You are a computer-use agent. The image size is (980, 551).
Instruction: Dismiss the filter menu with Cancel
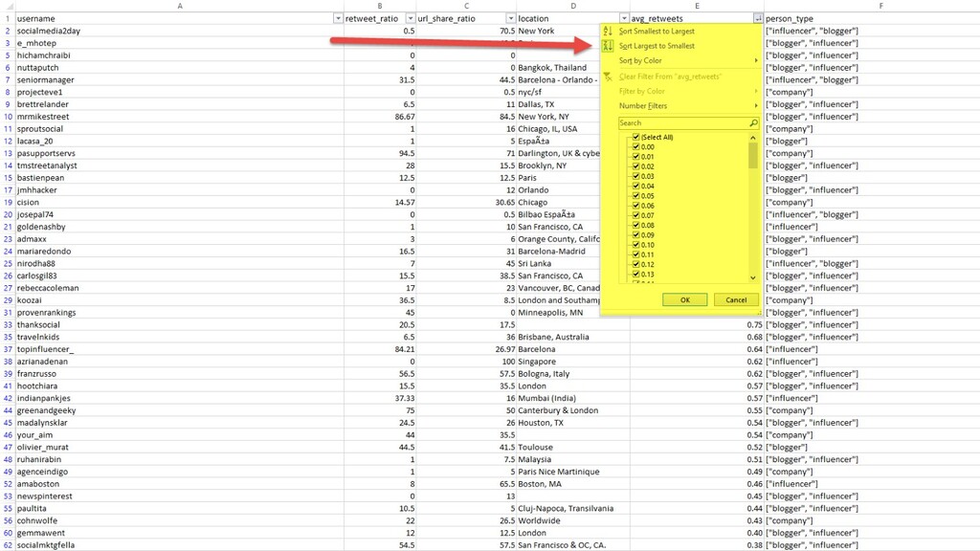coord(736,299)
